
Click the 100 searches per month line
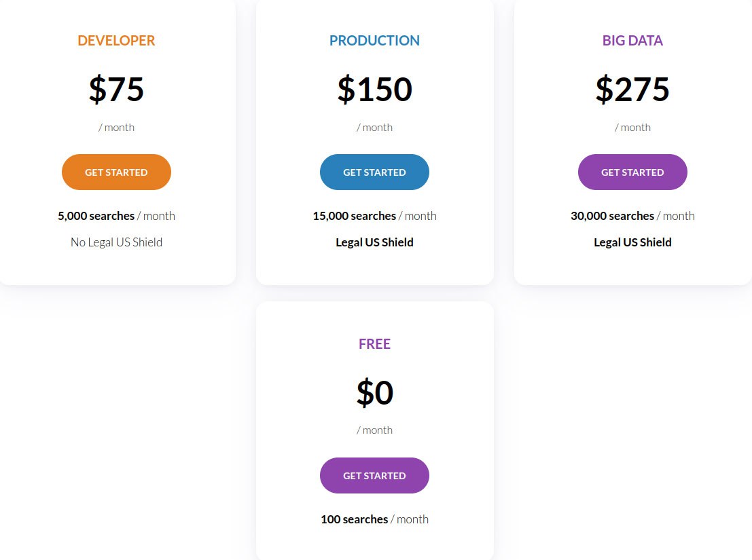(374, 519)
